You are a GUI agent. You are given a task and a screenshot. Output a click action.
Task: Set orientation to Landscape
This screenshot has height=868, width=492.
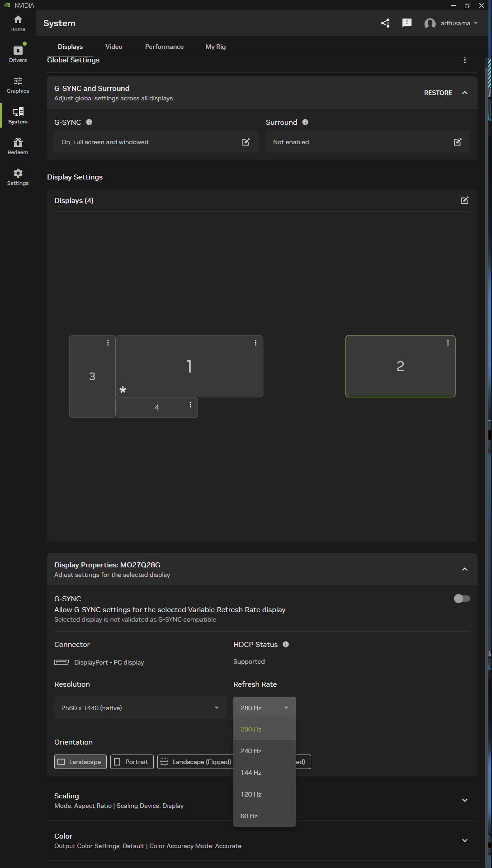(80, 762)
